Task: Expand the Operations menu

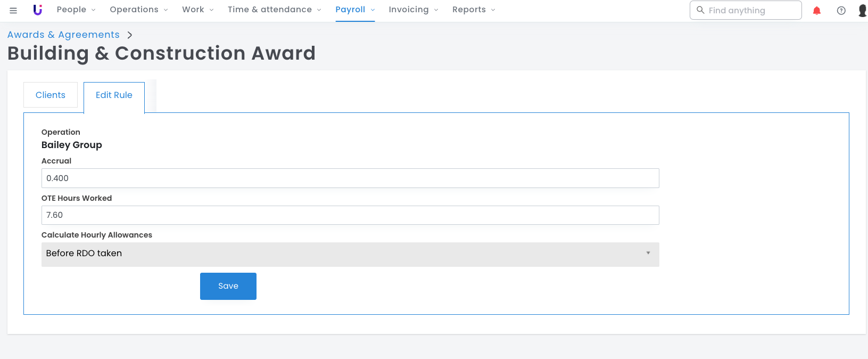Action: (138, 10)
